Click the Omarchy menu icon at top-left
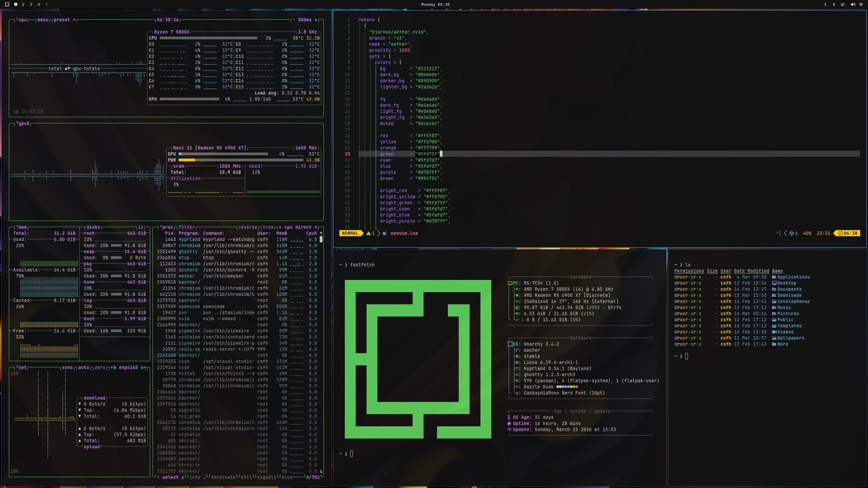 pos(7,5)
